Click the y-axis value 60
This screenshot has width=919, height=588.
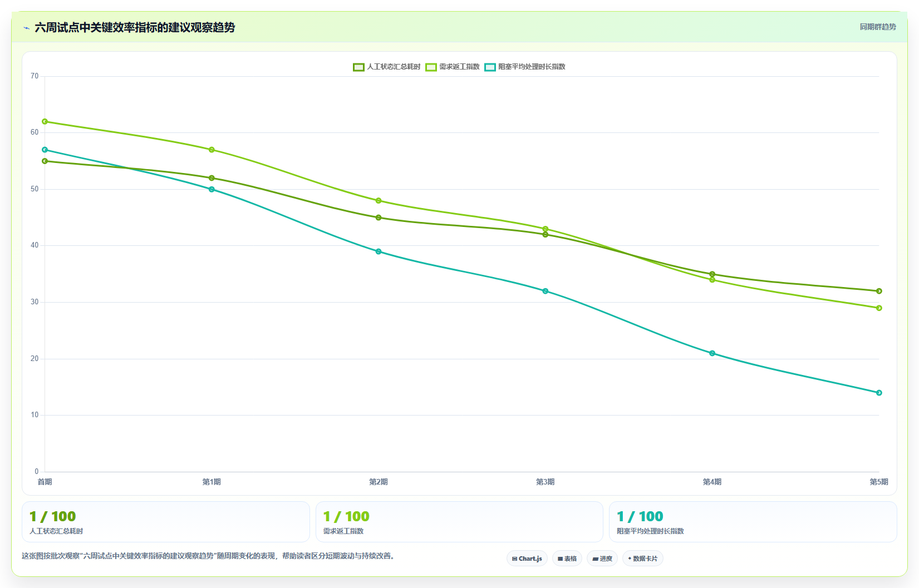coord(35,132)
